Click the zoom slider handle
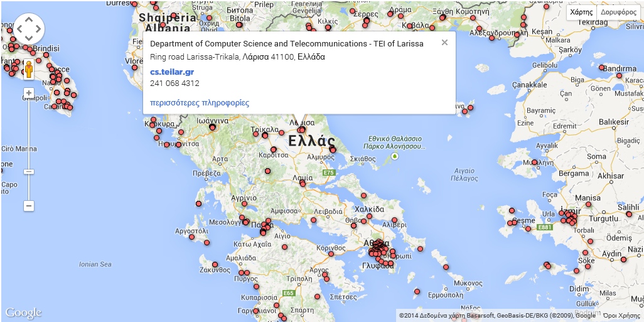The width and height of the screenshot is (644, 322). point(29,171)
